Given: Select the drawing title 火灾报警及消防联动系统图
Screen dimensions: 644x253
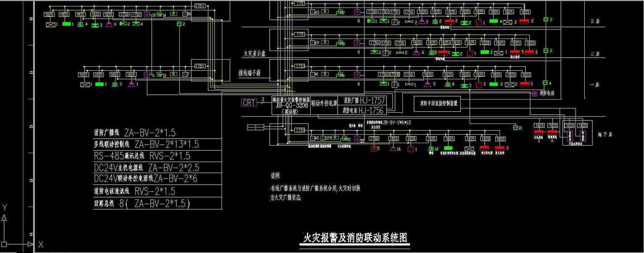Looking at the screenshot, I should [355, 237].
